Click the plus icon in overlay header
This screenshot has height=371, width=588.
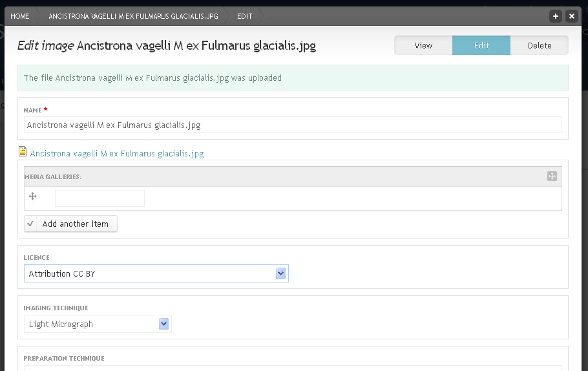tap(556, 16)
